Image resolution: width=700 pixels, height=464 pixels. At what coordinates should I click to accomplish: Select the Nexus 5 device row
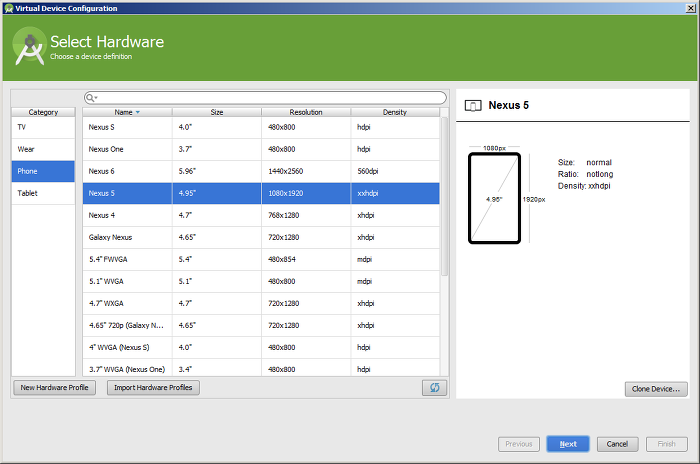tap(261, 193)
